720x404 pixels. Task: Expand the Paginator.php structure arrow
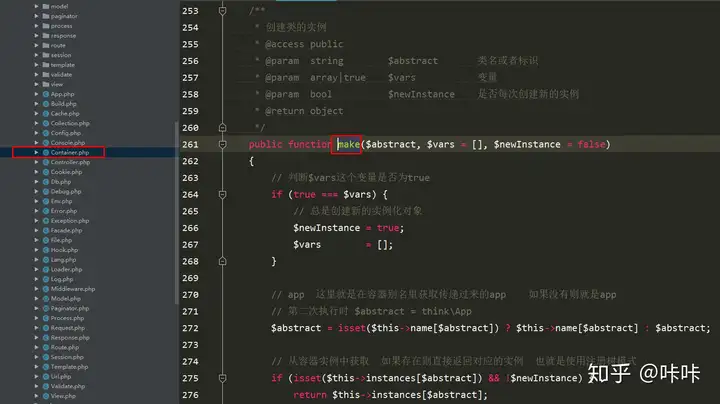tap(36, 308)
